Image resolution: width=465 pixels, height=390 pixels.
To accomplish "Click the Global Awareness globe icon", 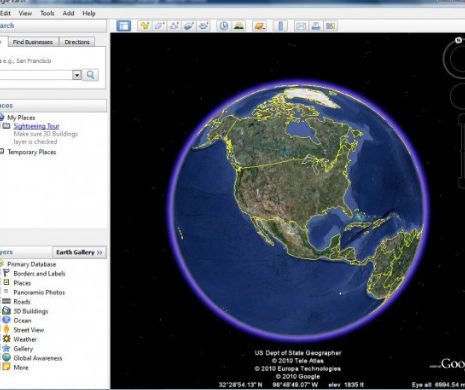I will click(x=6, y=358).
